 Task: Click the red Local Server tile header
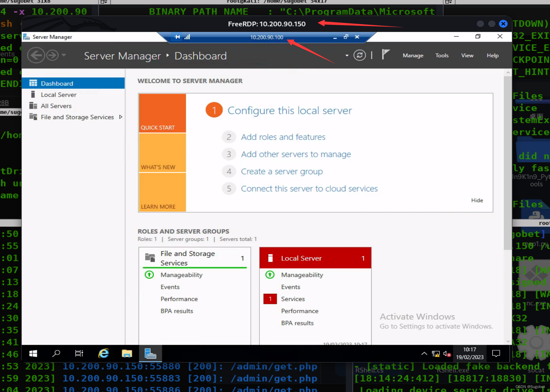point(315,258)
